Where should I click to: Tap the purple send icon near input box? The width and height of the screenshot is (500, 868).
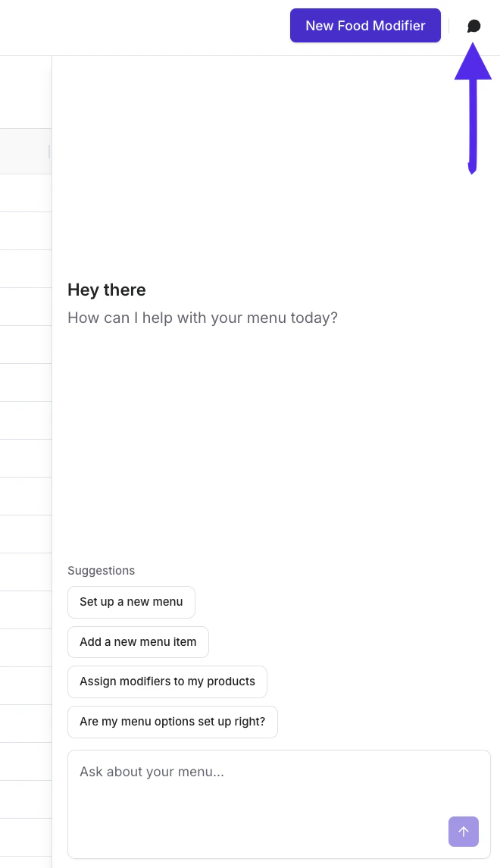click(464, 832)
